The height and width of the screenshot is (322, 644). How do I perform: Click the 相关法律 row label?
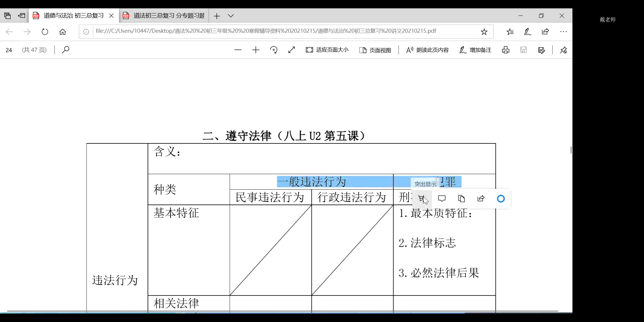click(x=177, y=304)
